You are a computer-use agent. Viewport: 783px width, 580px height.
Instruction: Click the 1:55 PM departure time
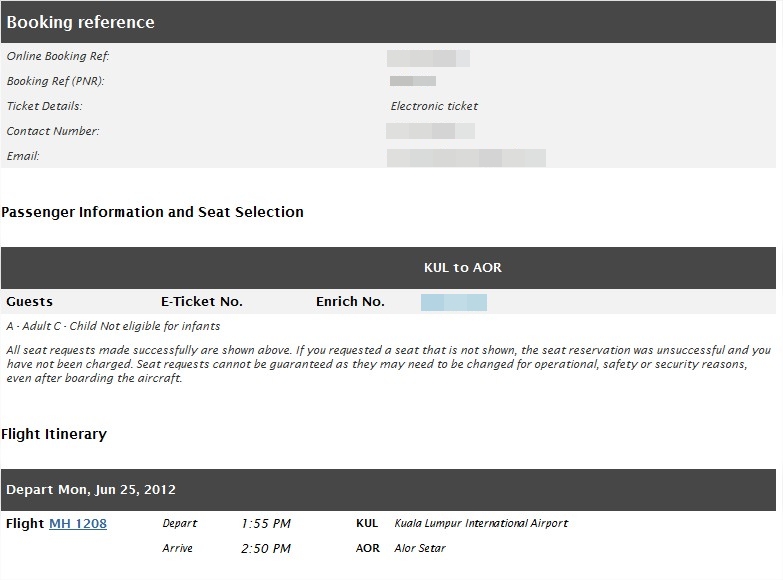click(x=266, y=524)
